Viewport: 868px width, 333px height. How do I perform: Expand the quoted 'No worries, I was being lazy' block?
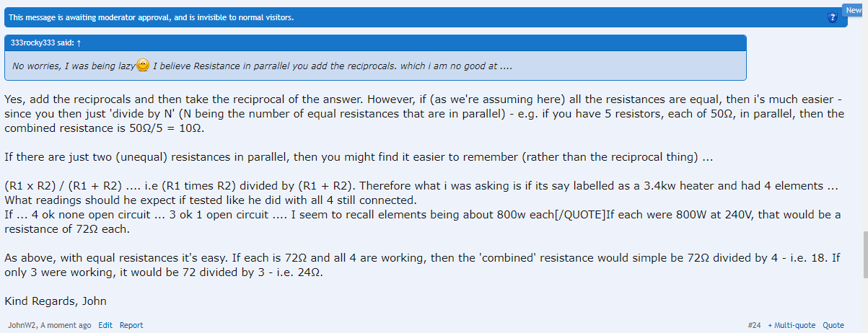tap(375, 66)
